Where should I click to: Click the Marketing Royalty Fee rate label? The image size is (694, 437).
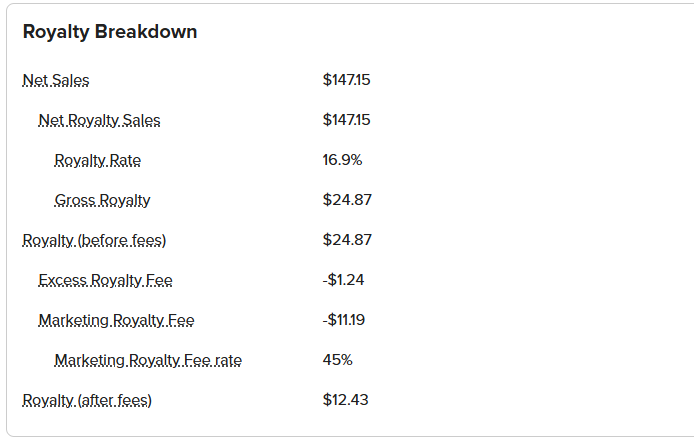coord(148,360)
